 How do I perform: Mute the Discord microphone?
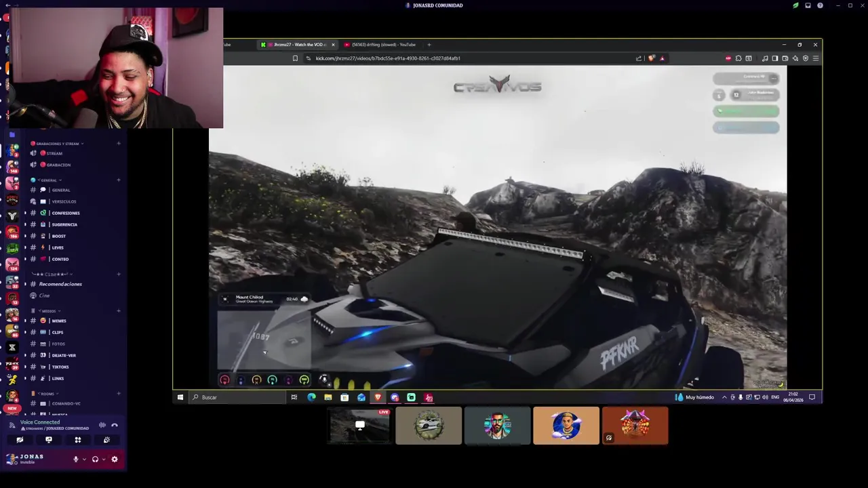click(x=76, y=459)
